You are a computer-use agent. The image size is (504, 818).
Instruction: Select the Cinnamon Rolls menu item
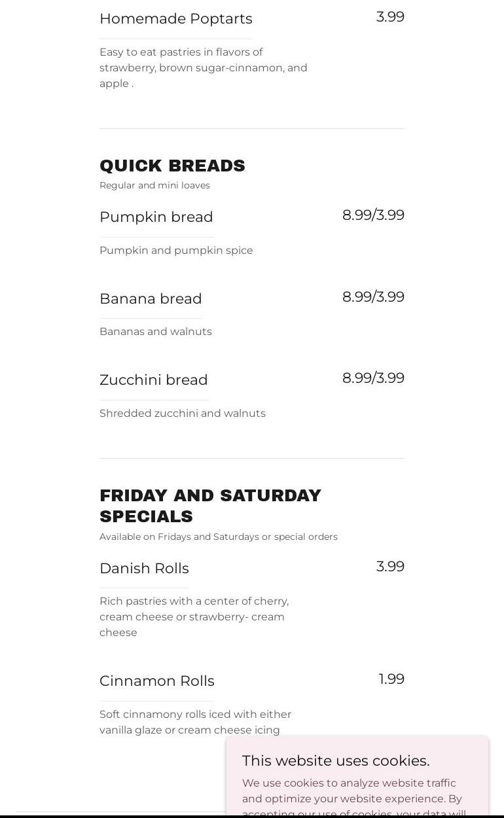click(157, 681)
